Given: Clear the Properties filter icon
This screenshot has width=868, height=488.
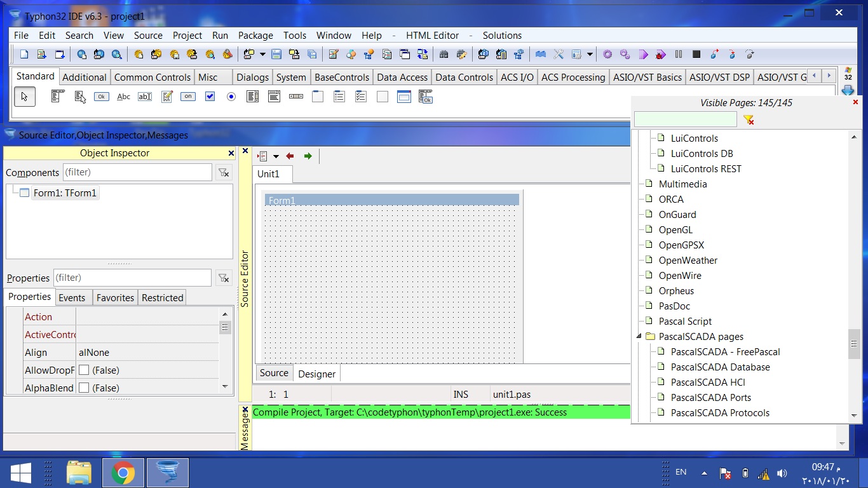Looking at the screenshot, I should click(223, 278).
